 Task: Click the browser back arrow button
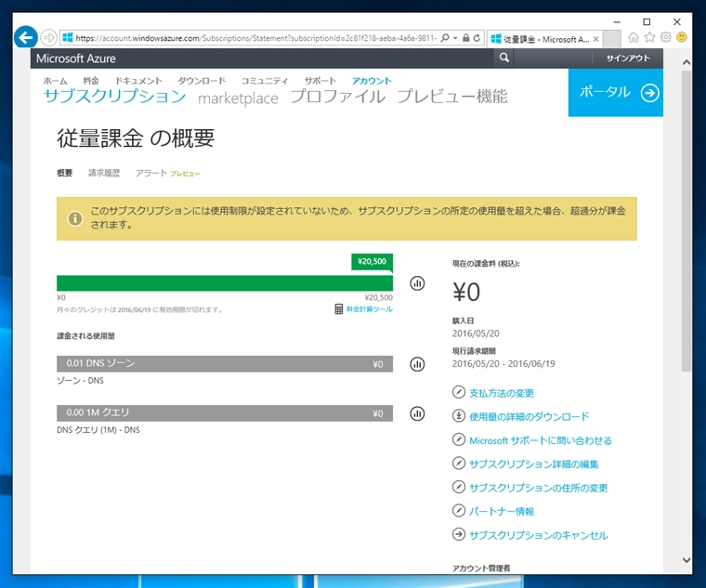pos(26,37)
